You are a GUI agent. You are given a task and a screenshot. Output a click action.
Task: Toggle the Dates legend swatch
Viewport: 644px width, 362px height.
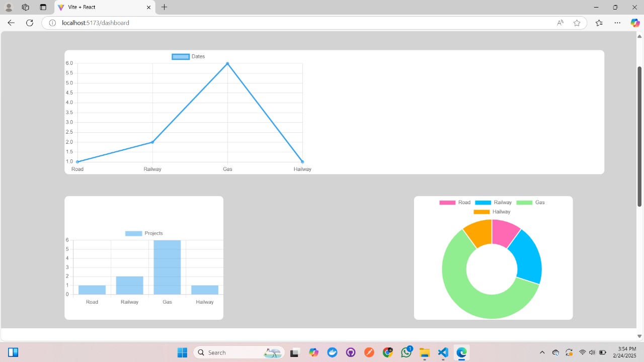(x=181, y=56)
